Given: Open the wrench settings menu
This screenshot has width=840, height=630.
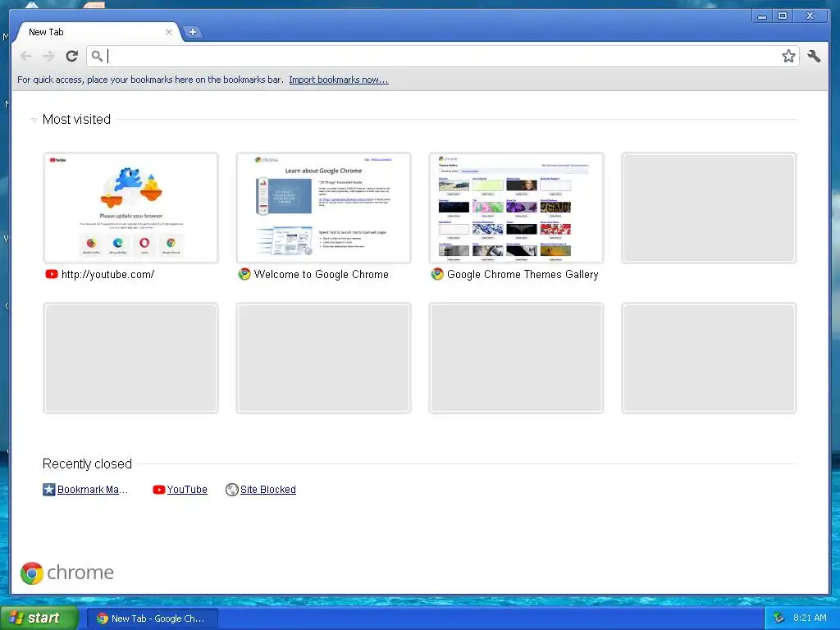Looking at the screenshot, I should coord(814,56).
